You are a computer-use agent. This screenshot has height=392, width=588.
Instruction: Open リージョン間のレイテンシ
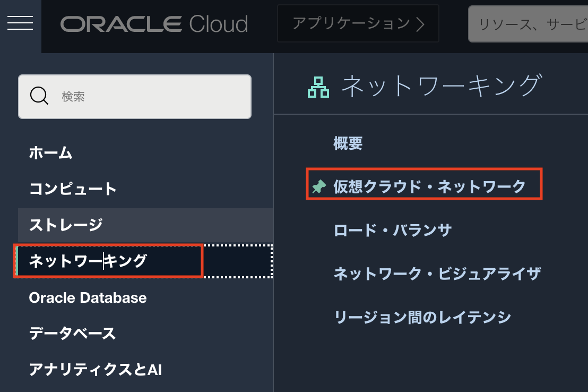(x=422, y=318)
